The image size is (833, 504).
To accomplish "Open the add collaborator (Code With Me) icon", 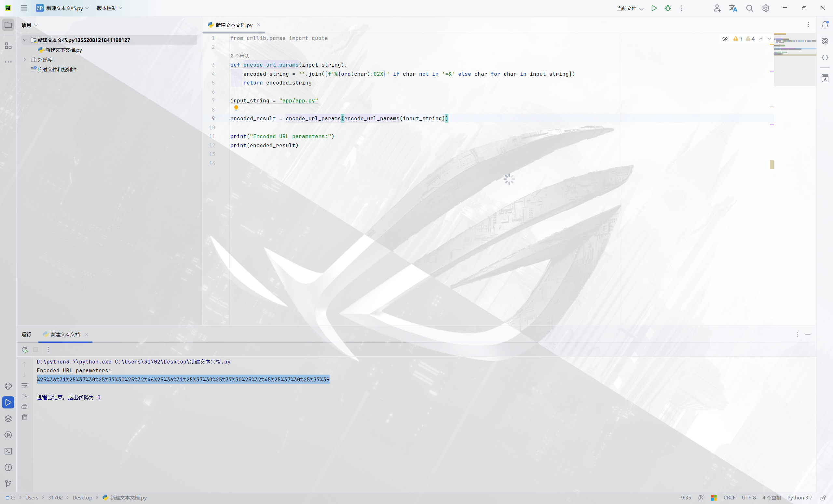I will 717,8.
